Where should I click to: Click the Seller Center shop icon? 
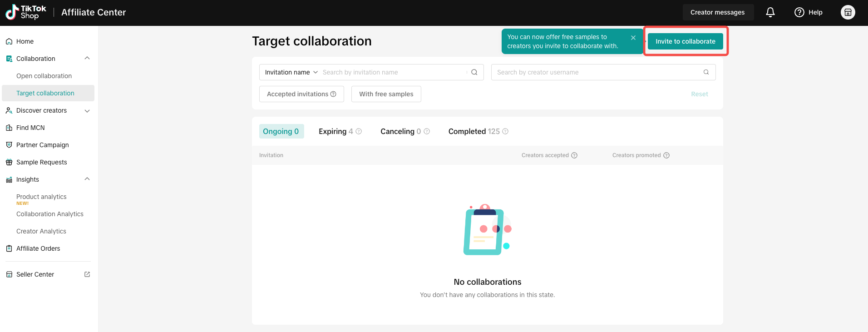pos(9,274)
